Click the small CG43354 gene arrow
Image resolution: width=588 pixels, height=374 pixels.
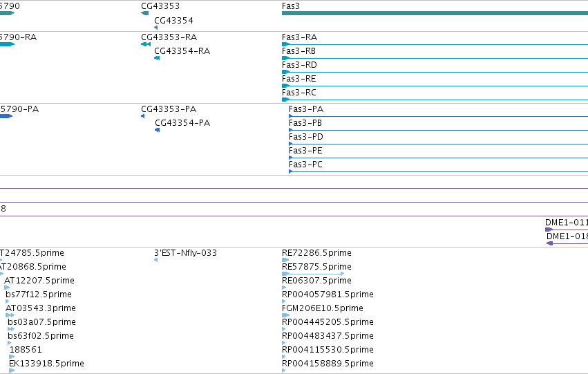(155, 28)
